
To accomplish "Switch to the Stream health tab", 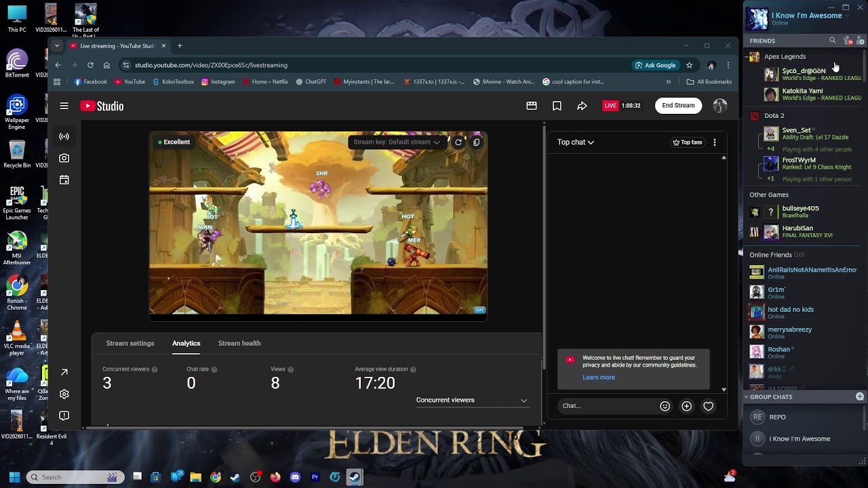I will tap(239, 344).
